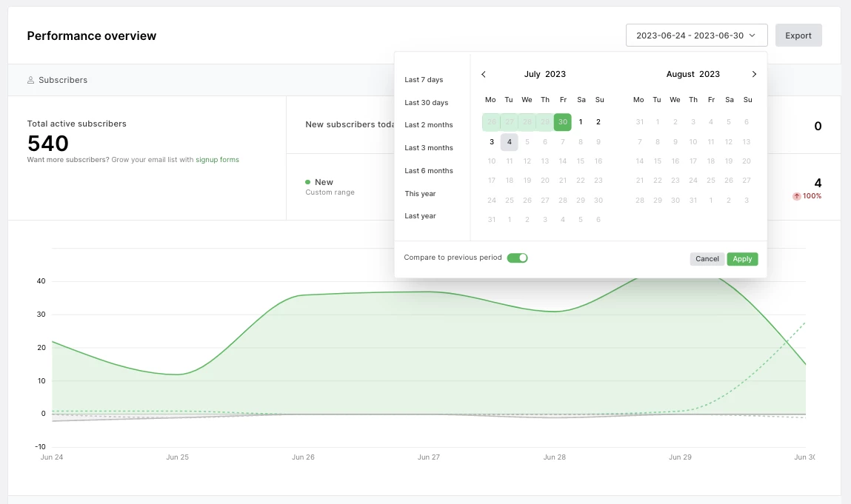851x504 pixels.
Task: Advance calendar to next month
Action: tap(754, 74)
